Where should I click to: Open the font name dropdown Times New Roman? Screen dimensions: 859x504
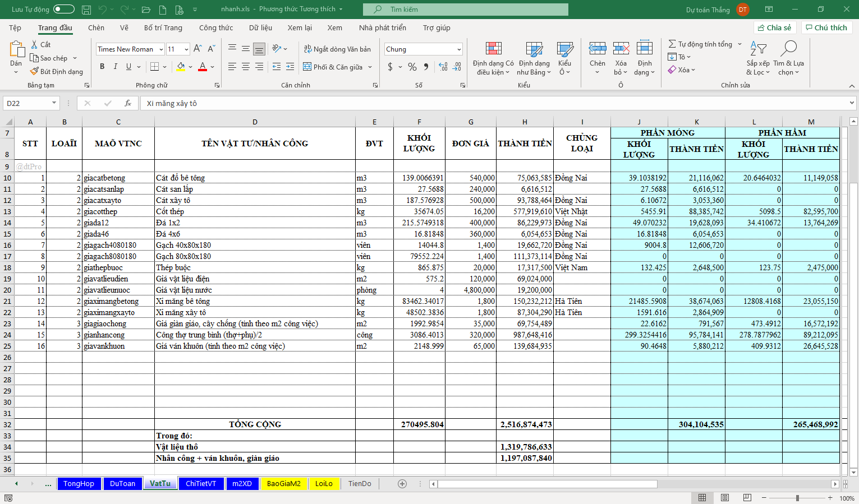(x=160, y=49)
